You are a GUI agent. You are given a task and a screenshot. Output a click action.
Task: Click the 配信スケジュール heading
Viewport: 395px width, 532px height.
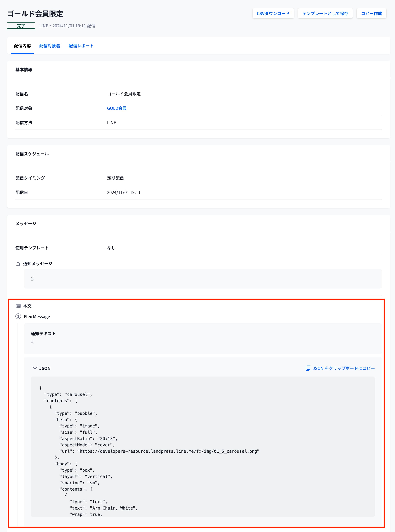32,154
